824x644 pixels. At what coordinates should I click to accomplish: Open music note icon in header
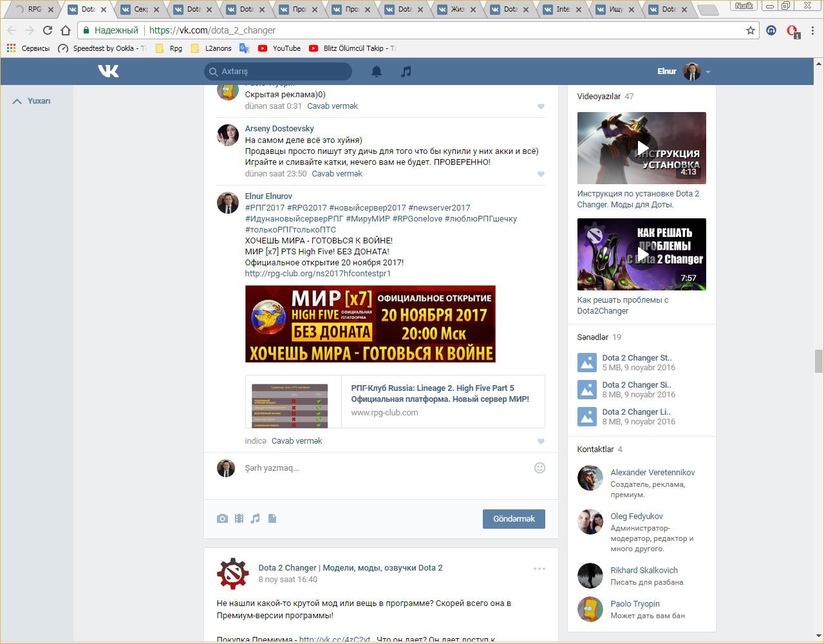click(x=406, y=71)
